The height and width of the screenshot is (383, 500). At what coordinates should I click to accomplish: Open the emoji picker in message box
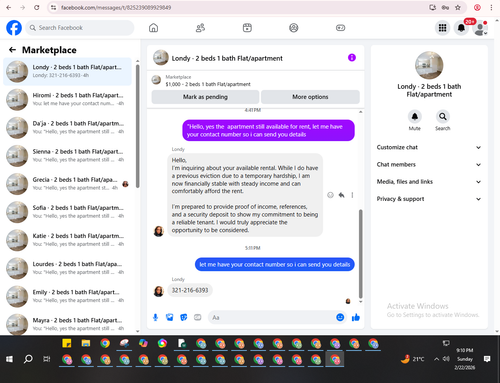tap(340, 317)
